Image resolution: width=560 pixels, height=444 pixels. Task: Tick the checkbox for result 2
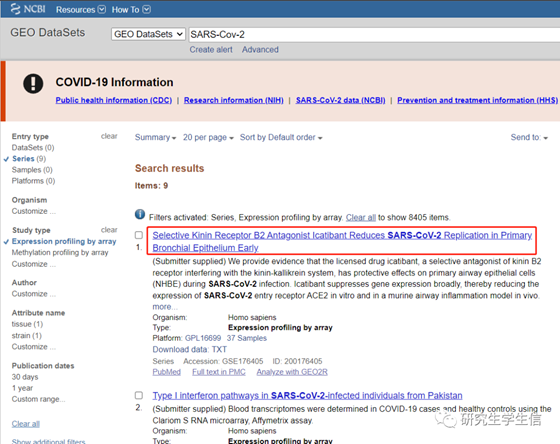pyautogui.click(x=139, y=395)
